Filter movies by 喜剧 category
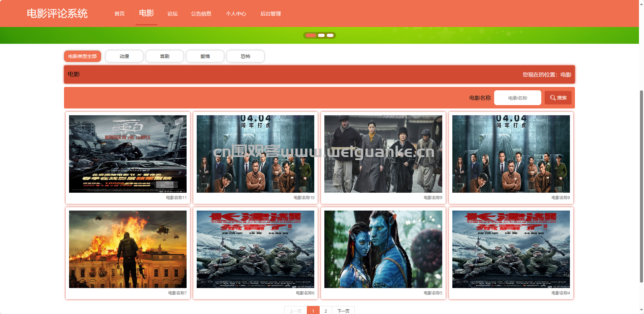 [165, 56]
